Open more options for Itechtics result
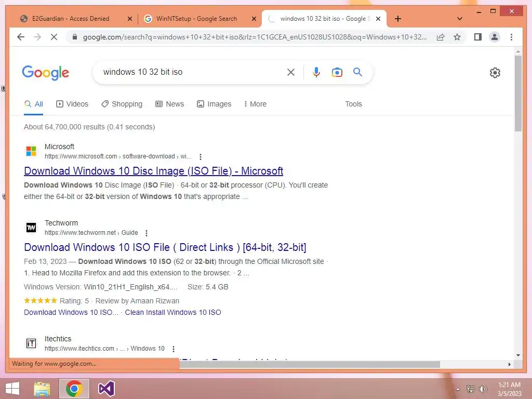Image resolution: width=532 pixels, height=399 pixels. pos(174,349)
